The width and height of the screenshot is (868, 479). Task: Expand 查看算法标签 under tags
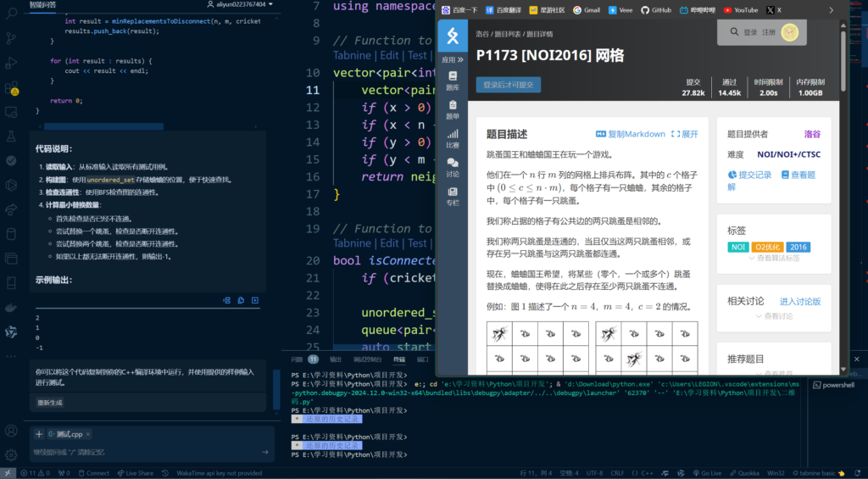coord(777,258)
